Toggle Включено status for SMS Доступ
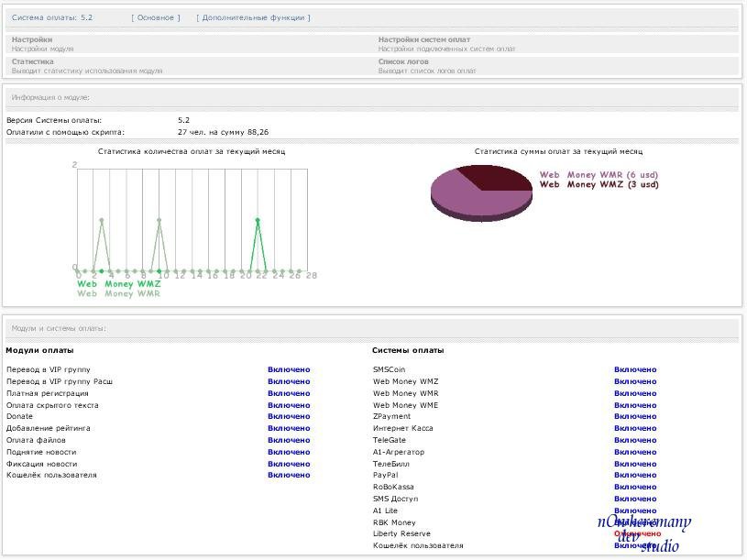747x560 pixels. pyautogui.click(x=635, y=499)
